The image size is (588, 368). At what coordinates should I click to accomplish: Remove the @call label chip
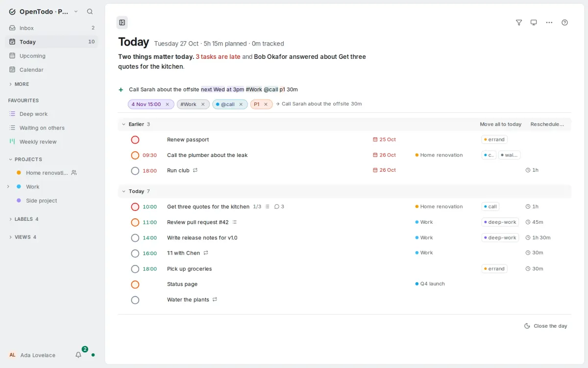[x=241, y=104]
